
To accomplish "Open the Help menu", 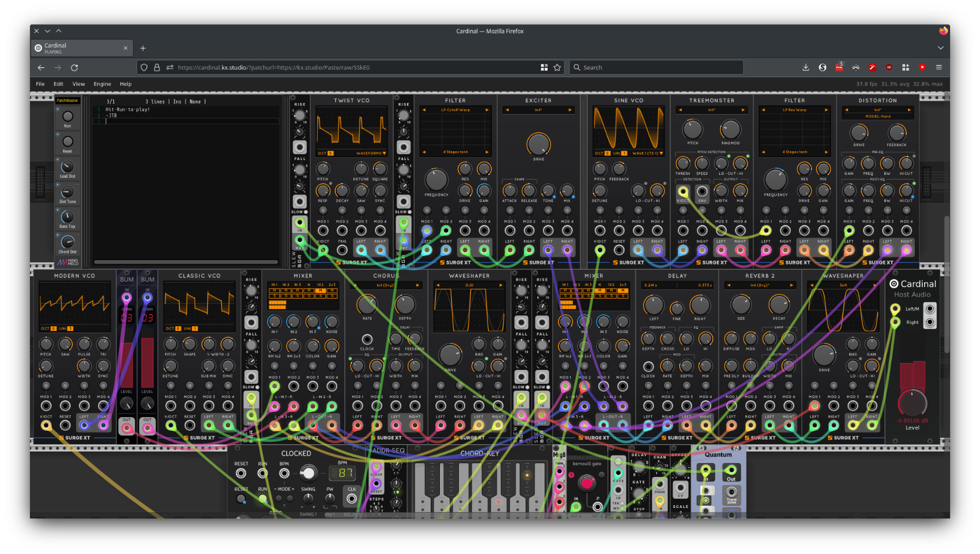I will [126, 84].
